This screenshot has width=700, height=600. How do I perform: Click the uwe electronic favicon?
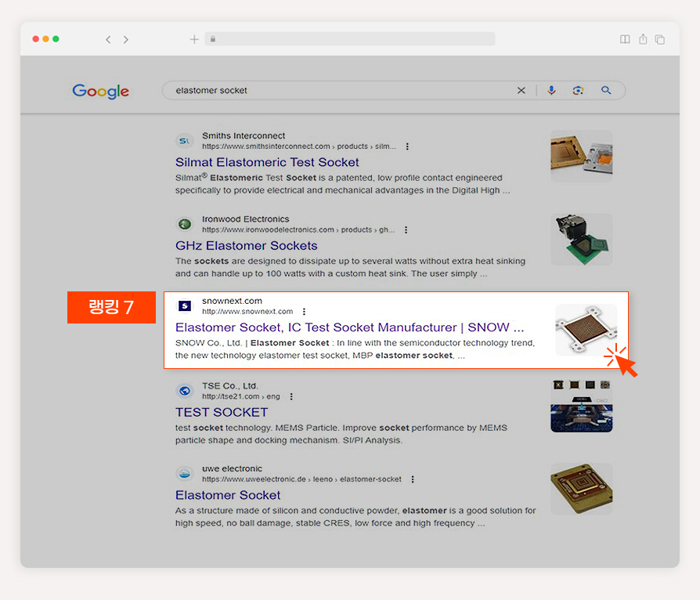point(184,474)
